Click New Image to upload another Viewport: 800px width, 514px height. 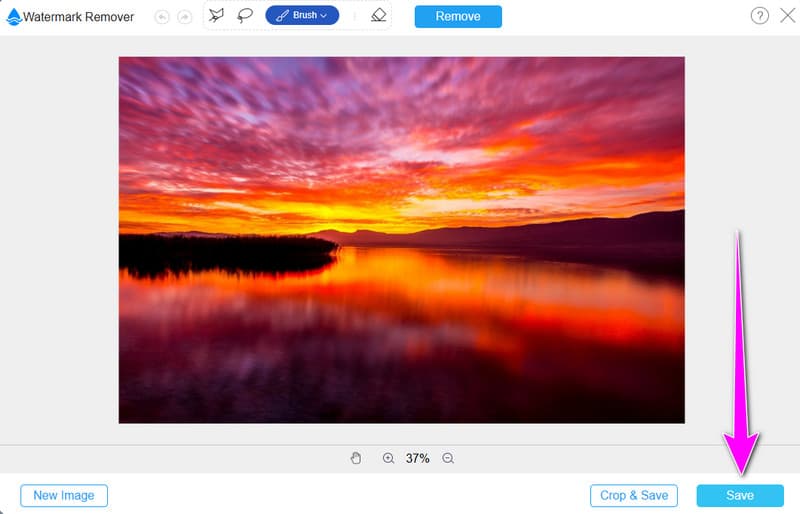click(x=64, y=495)
